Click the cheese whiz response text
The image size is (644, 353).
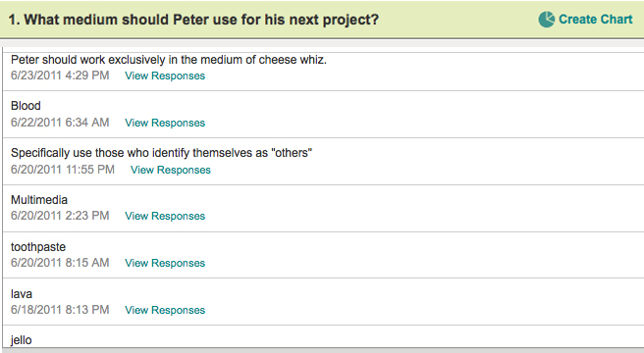tap(169, 60)
